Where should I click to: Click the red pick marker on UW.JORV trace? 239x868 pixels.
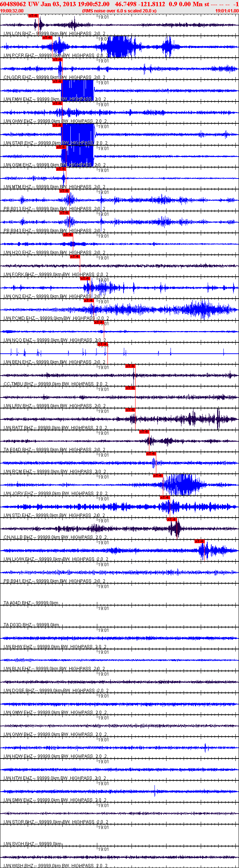tap(158, 476)
